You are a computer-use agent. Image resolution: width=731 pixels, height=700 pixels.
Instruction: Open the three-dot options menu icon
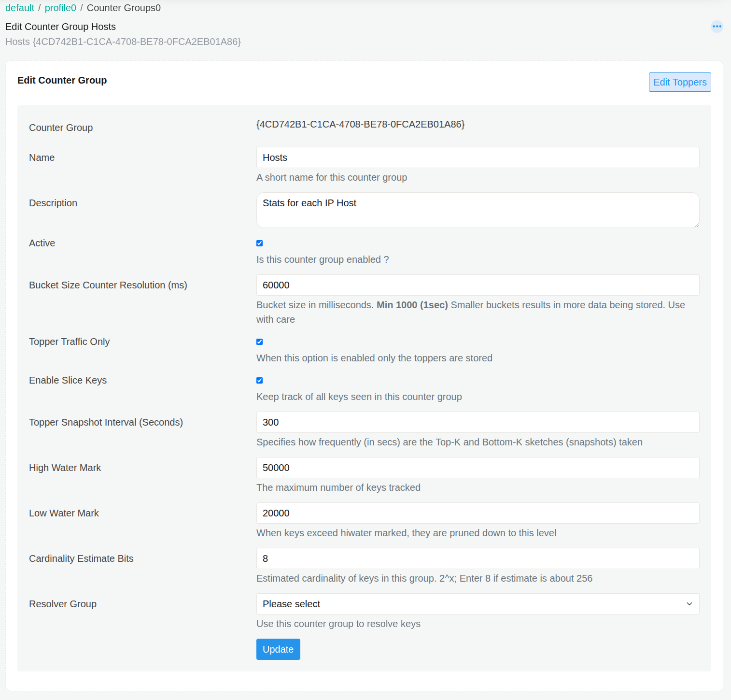(x=717, y=27)
